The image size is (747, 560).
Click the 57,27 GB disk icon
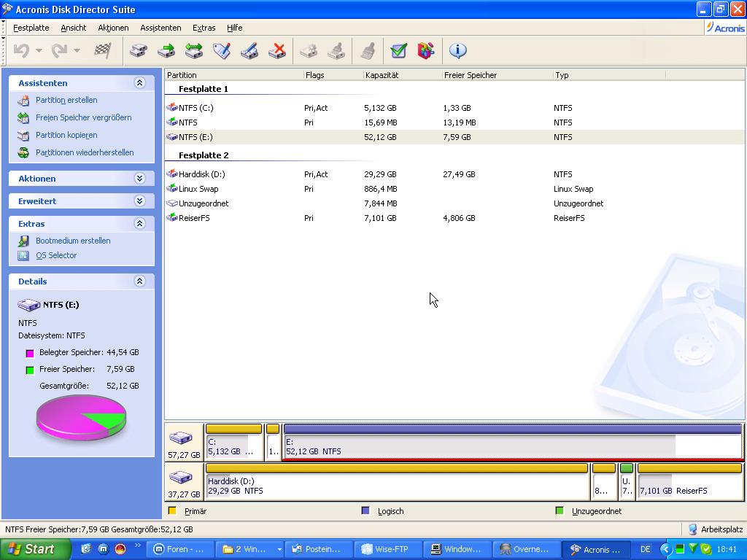coord(181,437)
